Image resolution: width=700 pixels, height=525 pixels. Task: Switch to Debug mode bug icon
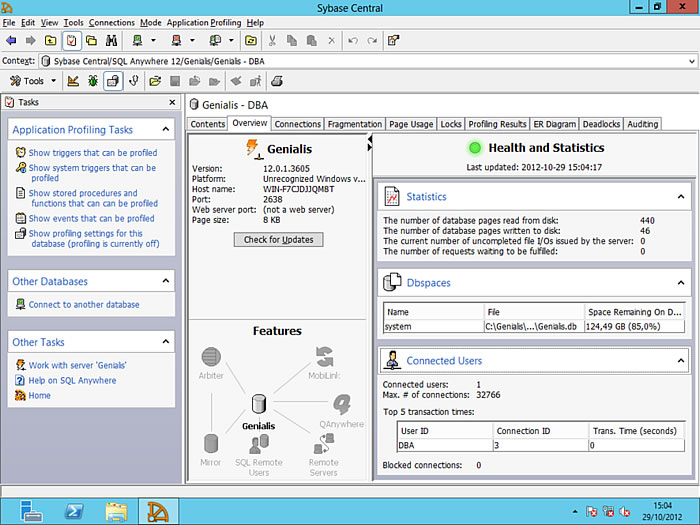tap(93, 81)
